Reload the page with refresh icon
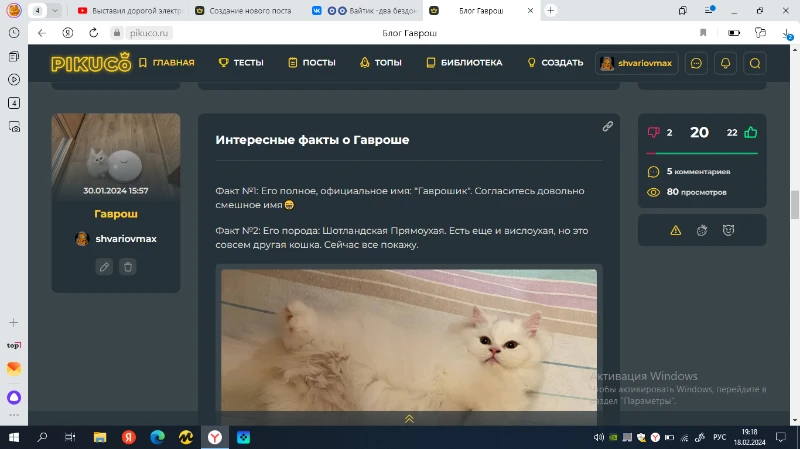The height and width of the screenshot is (449, 800). point(93,33)
